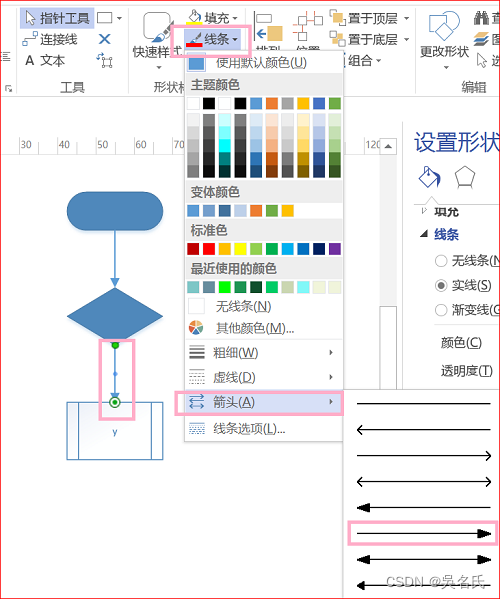Click the Layers icon in Editing group
This screenshot has height=599, width=500.
pos(481,39)
